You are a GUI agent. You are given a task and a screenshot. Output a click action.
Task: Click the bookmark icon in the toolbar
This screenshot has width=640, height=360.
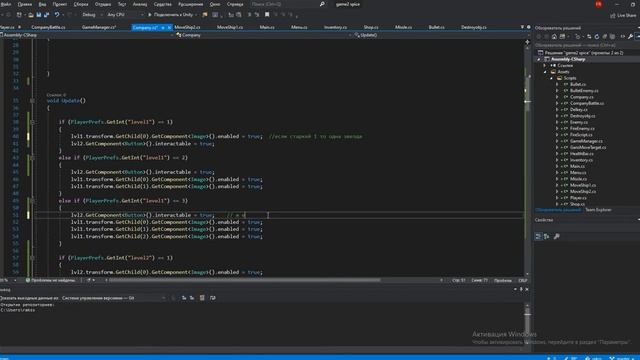click(267, 15)
